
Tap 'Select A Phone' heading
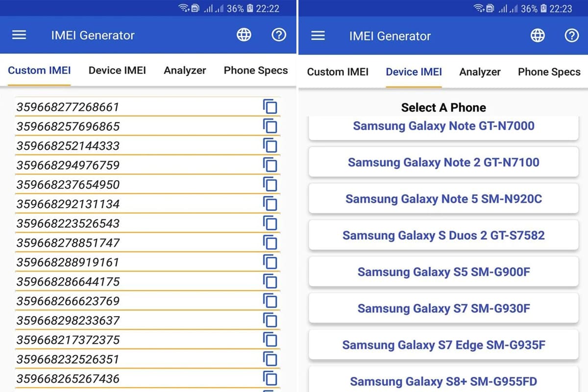pos(443,107)
